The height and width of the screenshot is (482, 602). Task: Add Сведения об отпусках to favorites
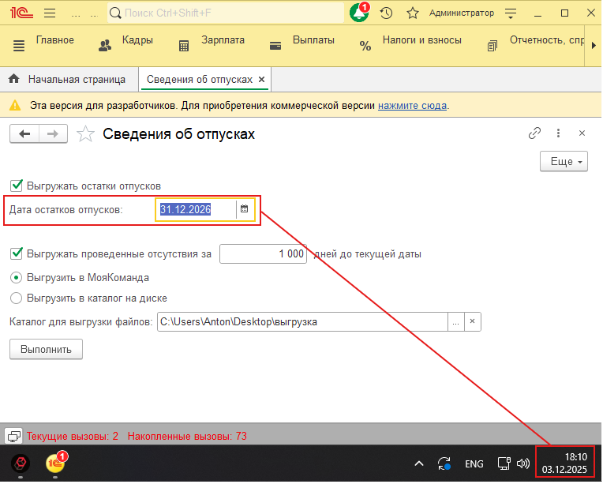coord(87,134)
